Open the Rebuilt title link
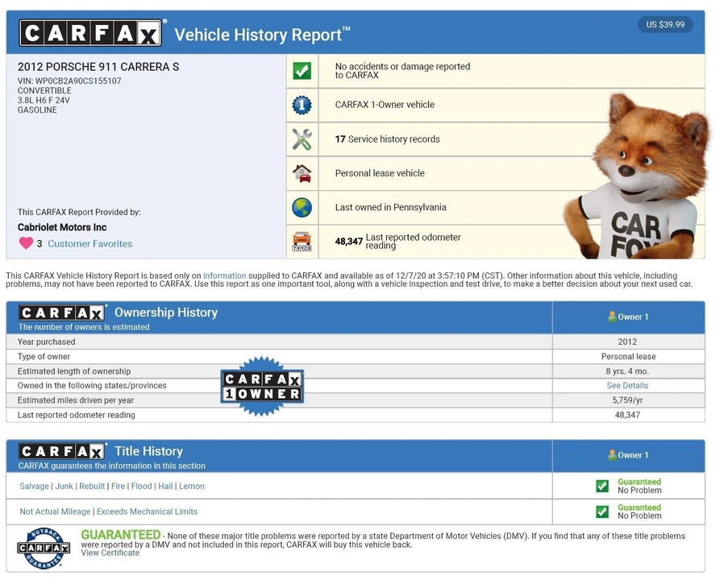 point(92,486)
